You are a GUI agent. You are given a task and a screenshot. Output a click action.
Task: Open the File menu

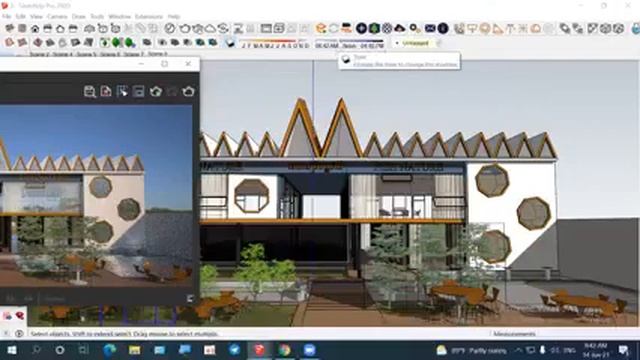point(6,16)
